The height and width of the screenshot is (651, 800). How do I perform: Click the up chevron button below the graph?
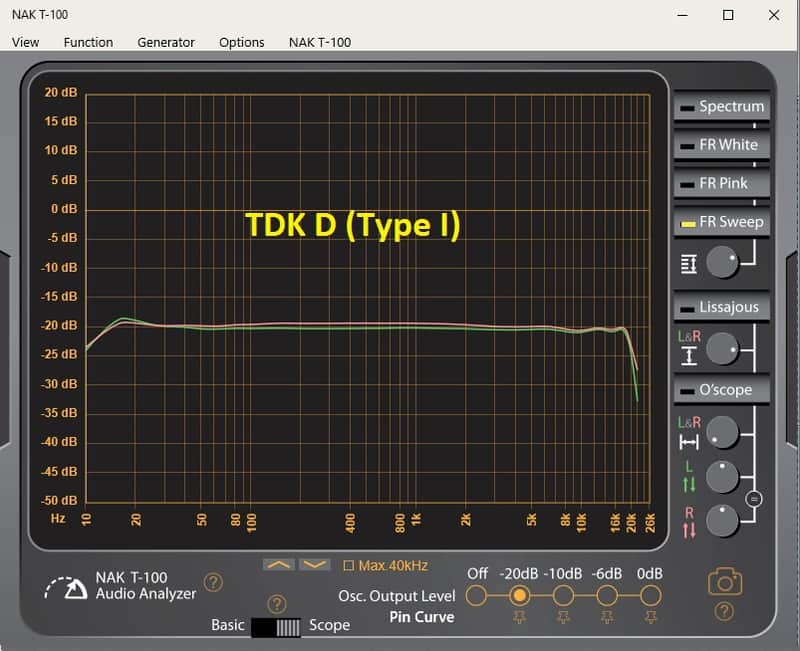pyautogui.click(x=279, y=565)
